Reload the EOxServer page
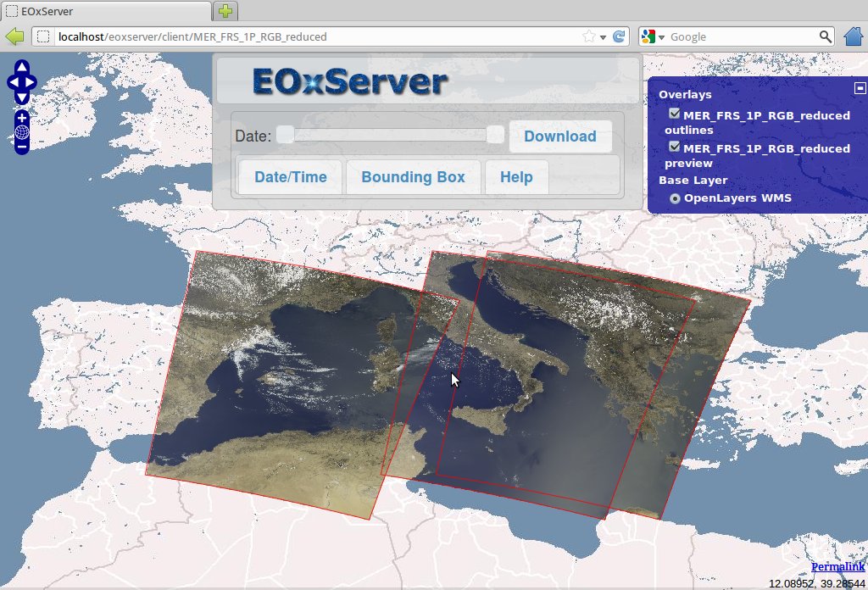Image resolution: width=868 pixels, height=590 pixels. tap(619, 36)
